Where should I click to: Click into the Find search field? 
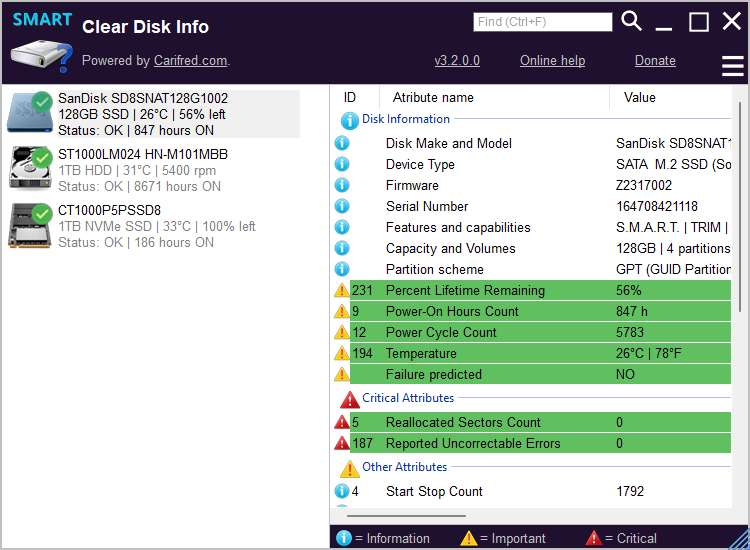542,22
